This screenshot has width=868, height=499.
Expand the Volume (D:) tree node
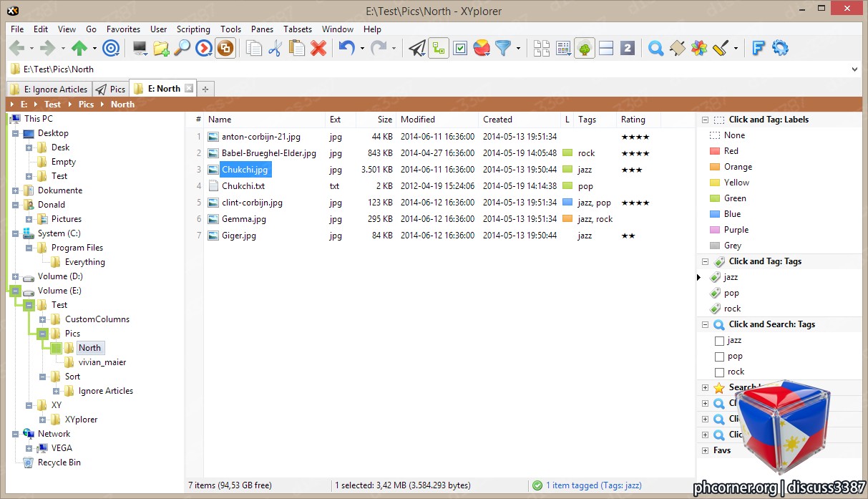[15, 276]
